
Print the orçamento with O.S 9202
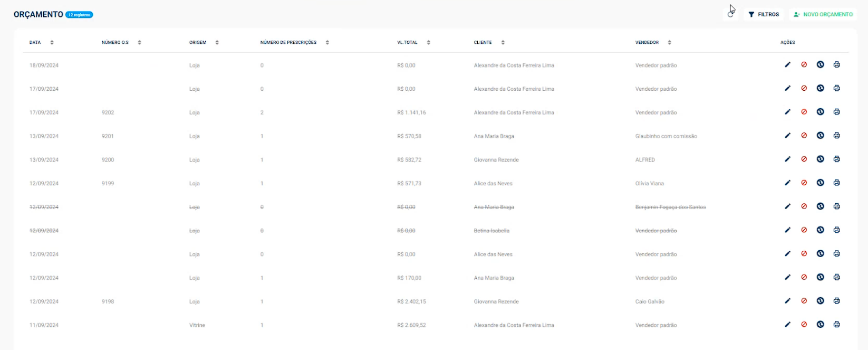pos(836,112)
